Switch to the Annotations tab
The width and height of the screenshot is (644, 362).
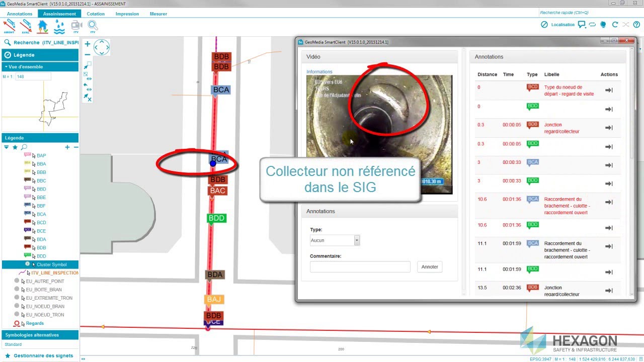20,14
